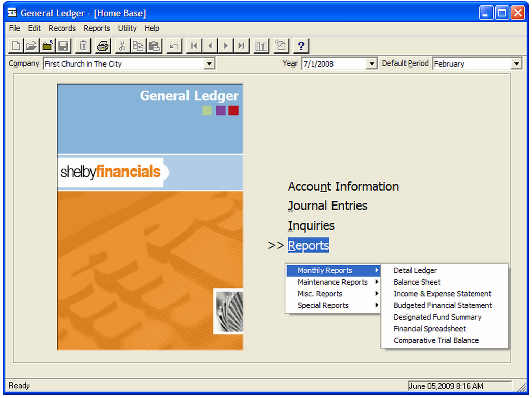Click the Delete trash can icon
The height and width of the screenshot is (398, 532).
click(83, 46)
